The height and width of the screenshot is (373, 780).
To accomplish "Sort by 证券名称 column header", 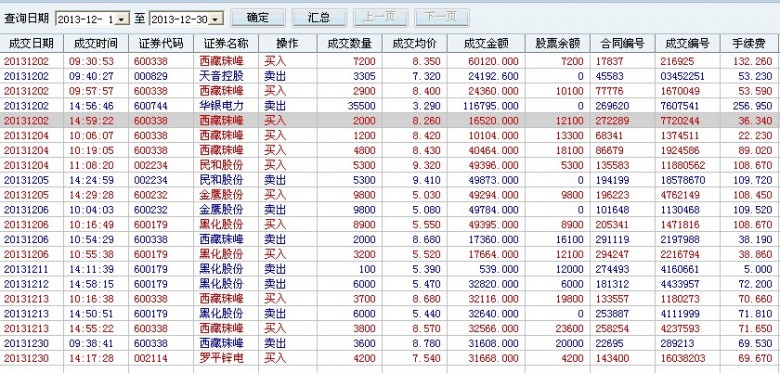I will pos(226,44).
